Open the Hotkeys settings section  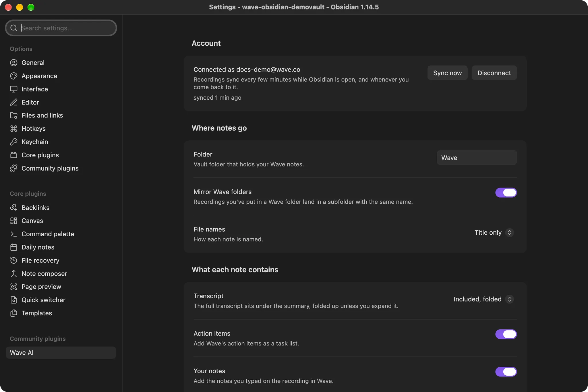click(x=61, y=129)
